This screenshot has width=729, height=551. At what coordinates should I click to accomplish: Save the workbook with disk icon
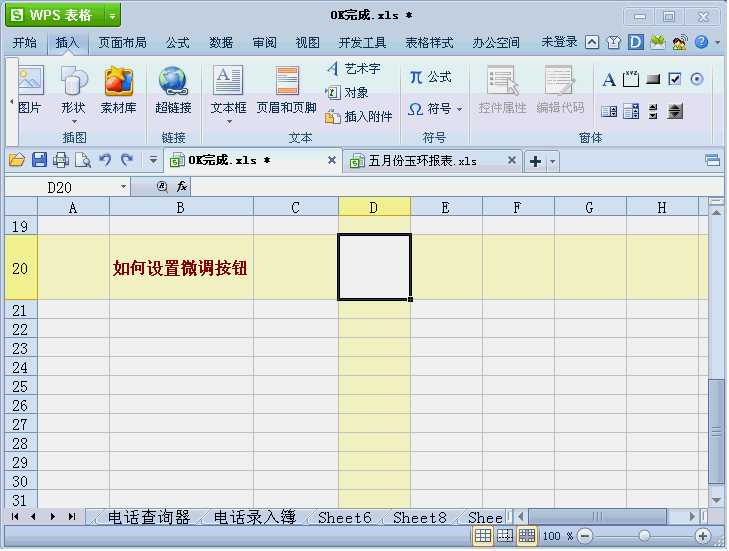tap(39, 160)
